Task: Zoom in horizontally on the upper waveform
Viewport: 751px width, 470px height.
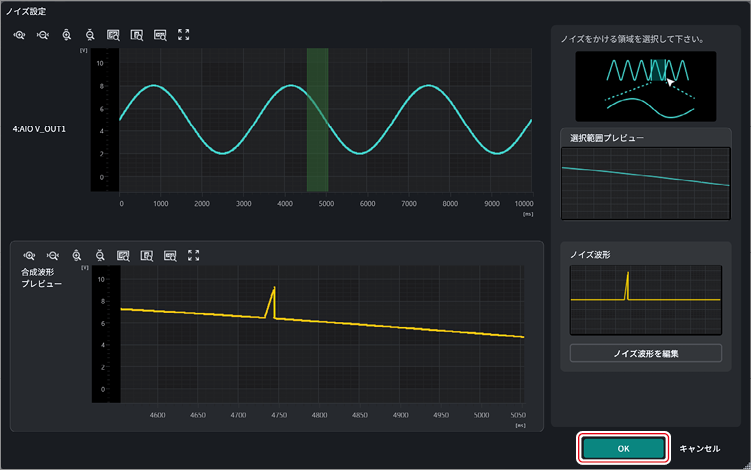Action: pyautogui.click(x=19, y=35)
